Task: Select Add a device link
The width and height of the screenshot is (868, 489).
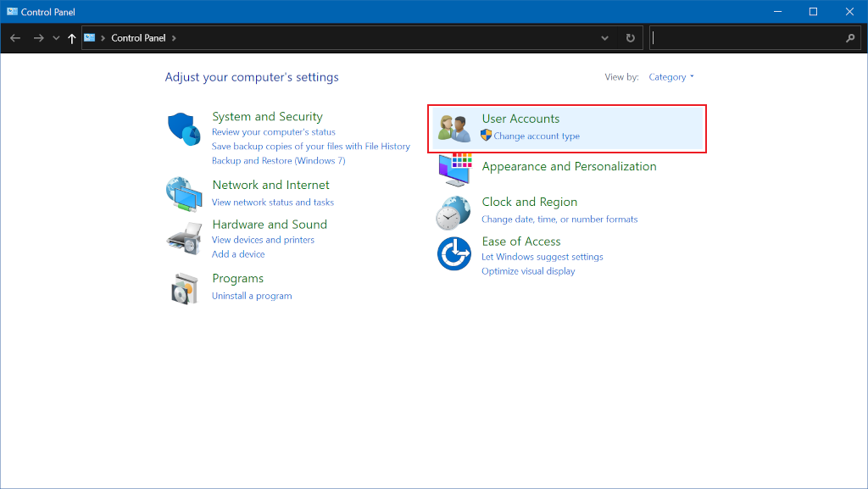Action: 238,254
